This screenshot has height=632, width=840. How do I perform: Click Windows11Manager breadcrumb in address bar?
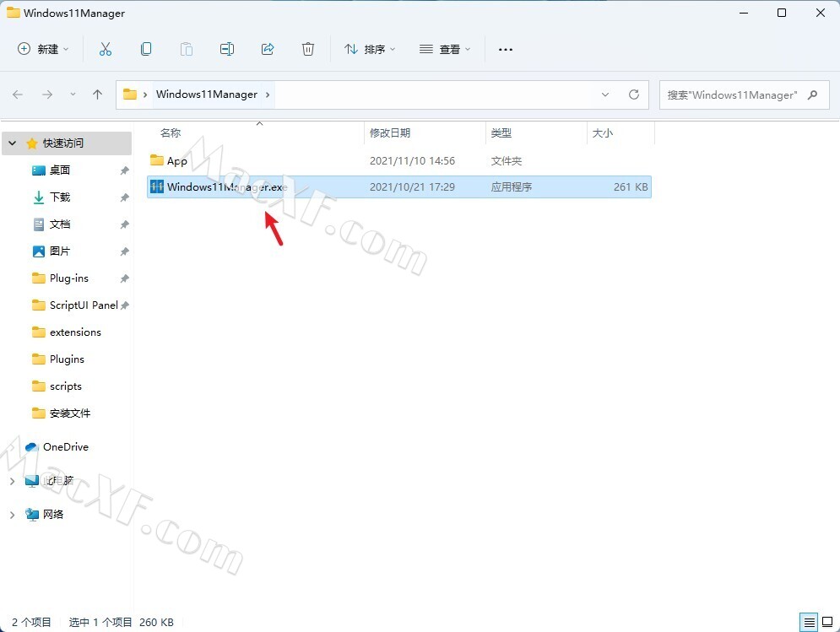pyautogui.click(x=207, y=95)
